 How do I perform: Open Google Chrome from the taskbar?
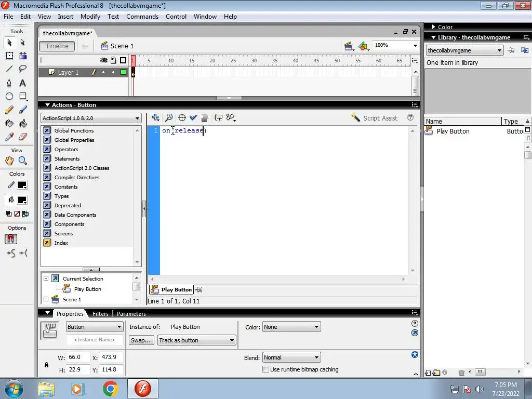111,389
